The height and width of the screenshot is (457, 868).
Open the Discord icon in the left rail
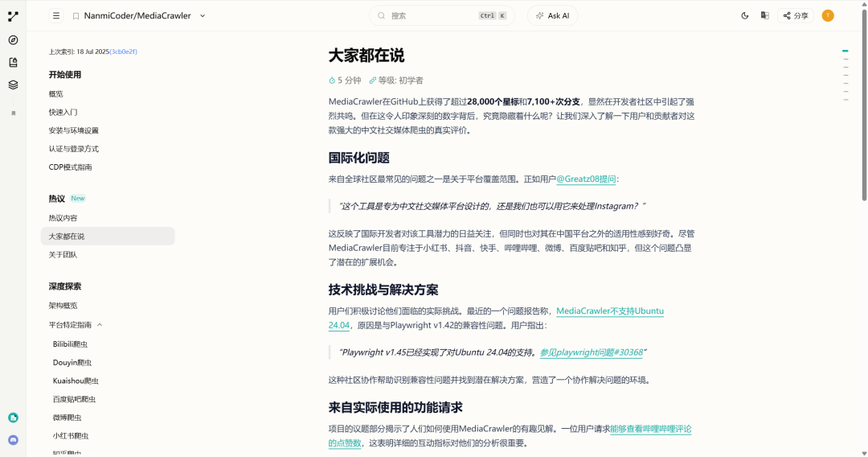(14, 440)
